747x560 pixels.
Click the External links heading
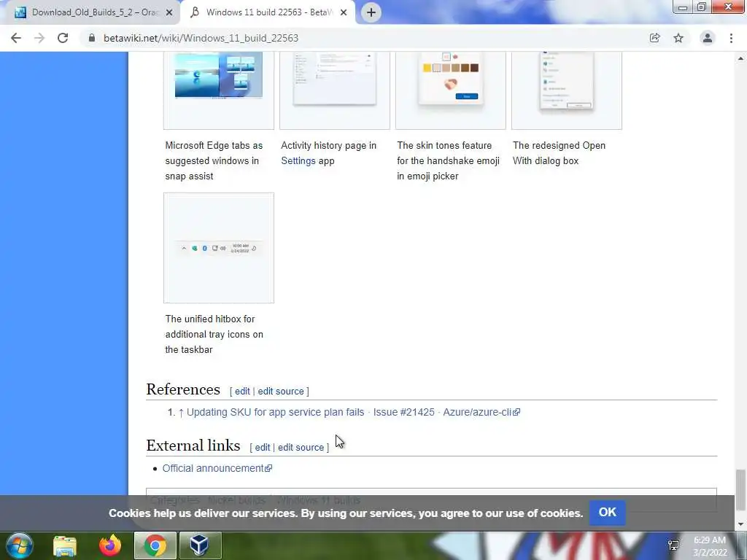tap(193, 446)
